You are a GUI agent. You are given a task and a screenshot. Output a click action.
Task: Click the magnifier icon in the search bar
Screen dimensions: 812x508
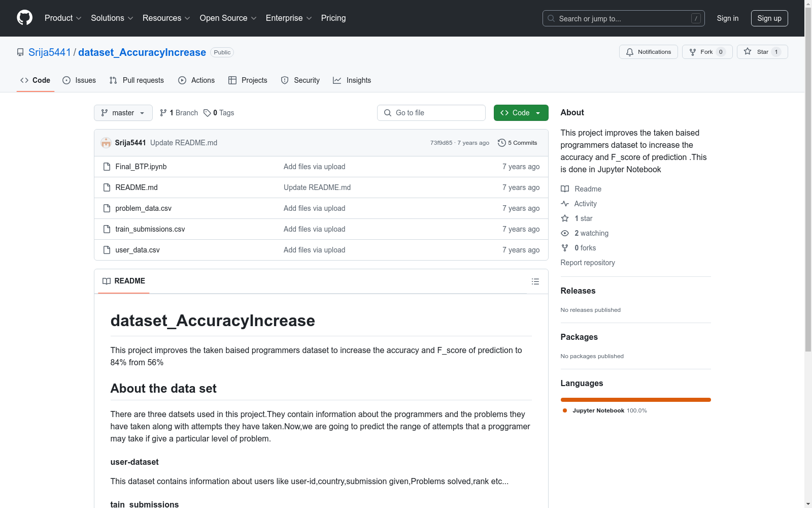551,18
